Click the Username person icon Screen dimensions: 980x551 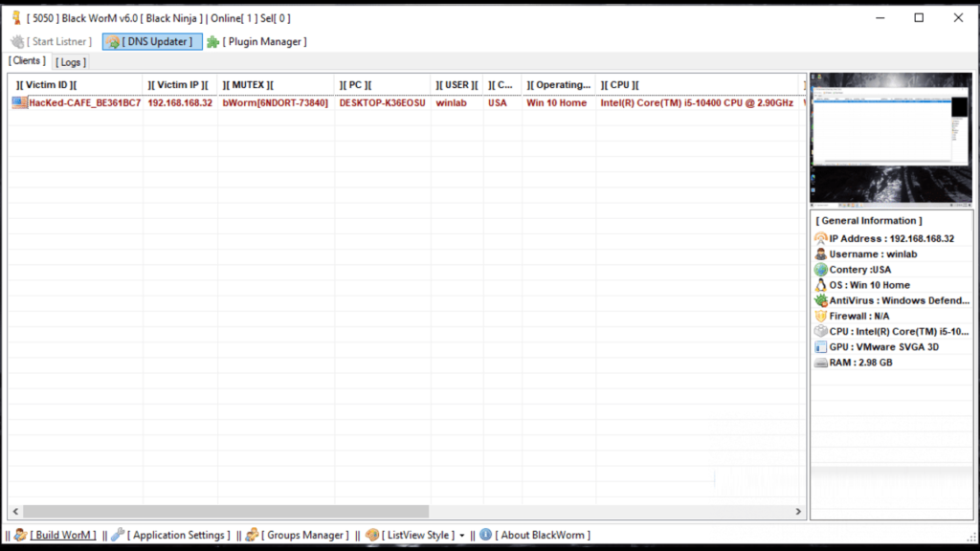coord(820,253)
